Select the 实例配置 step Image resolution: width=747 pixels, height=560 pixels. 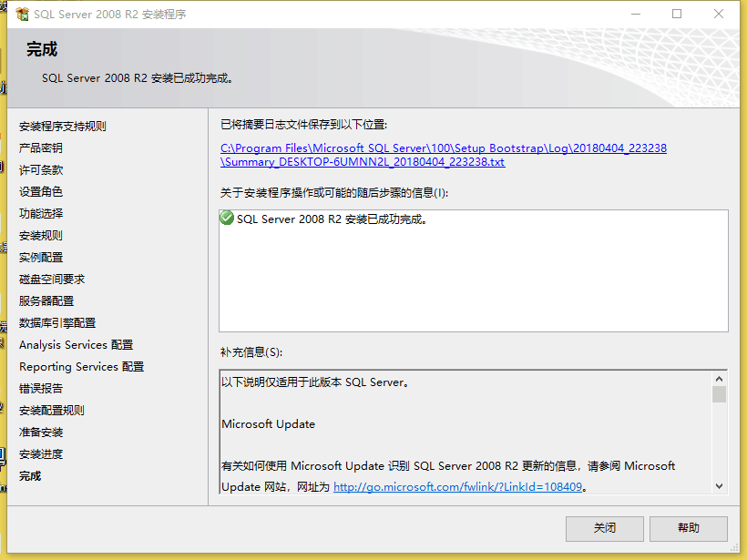[40, 258]
